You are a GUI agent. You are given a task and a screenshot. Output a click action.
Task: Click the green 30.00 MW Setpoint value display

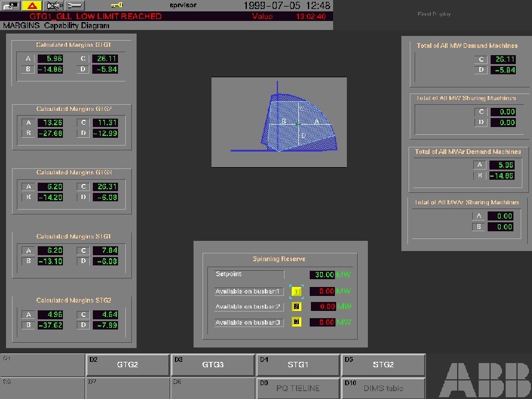[x=324, y=274]
